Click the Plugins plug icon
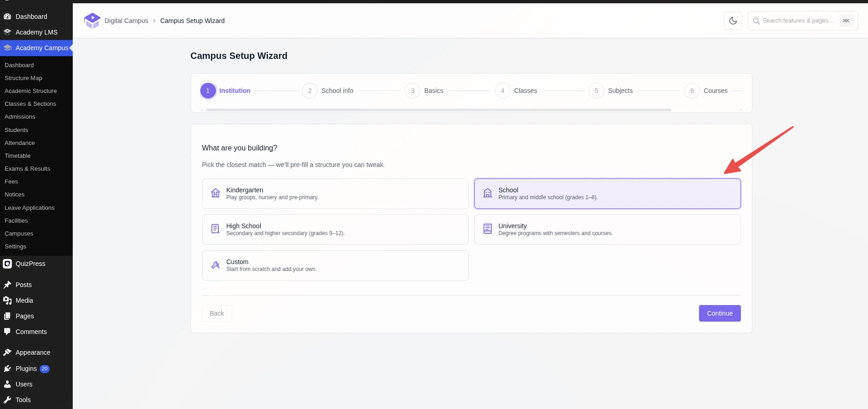This screenshot has width=868, height=409. (x=7, y=369)
